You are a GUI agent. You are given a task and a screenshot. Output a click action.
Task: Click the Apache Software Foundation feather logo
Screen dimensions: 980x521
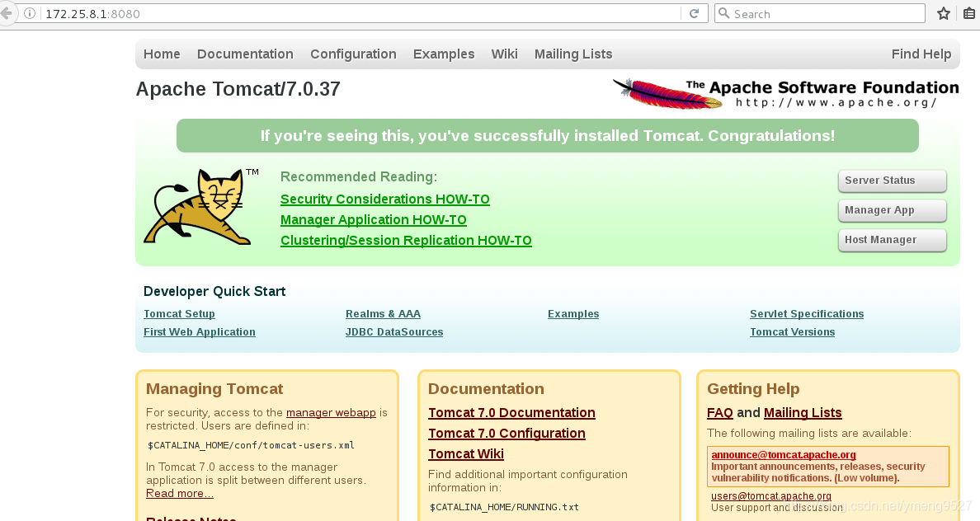pos(785,94)
